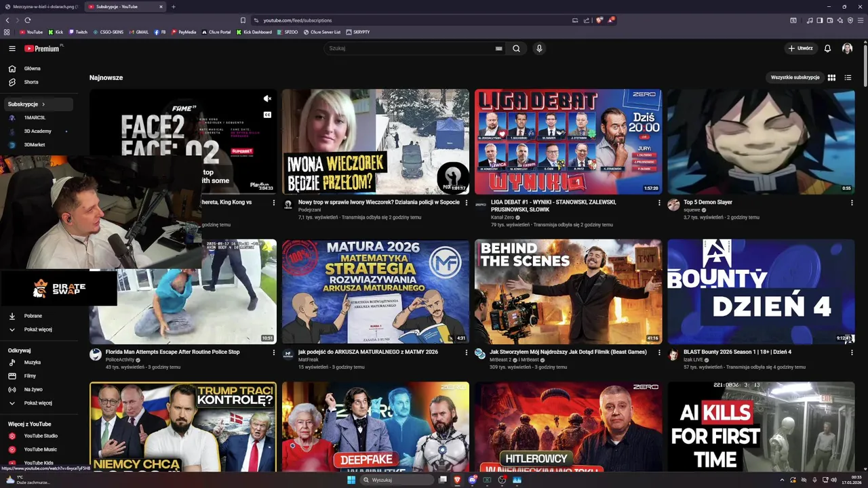
Task: Open YouTube notifications bell
Action: (827, 48)
